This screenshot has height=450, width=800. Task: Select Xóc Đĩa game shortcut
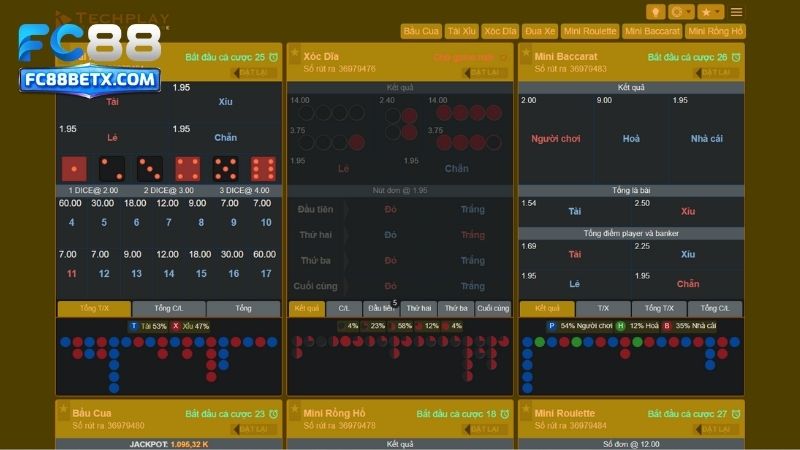(x=500, y=31)
